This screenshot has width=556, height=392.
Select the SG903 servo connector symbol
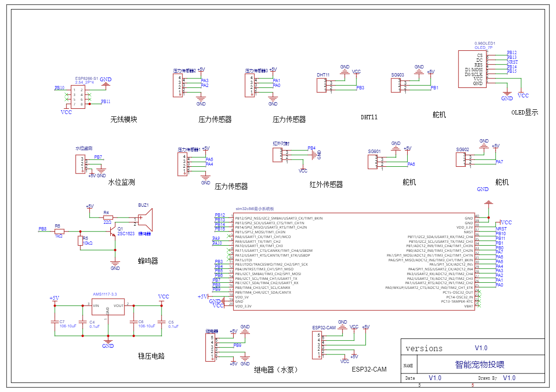pos(396,86)
